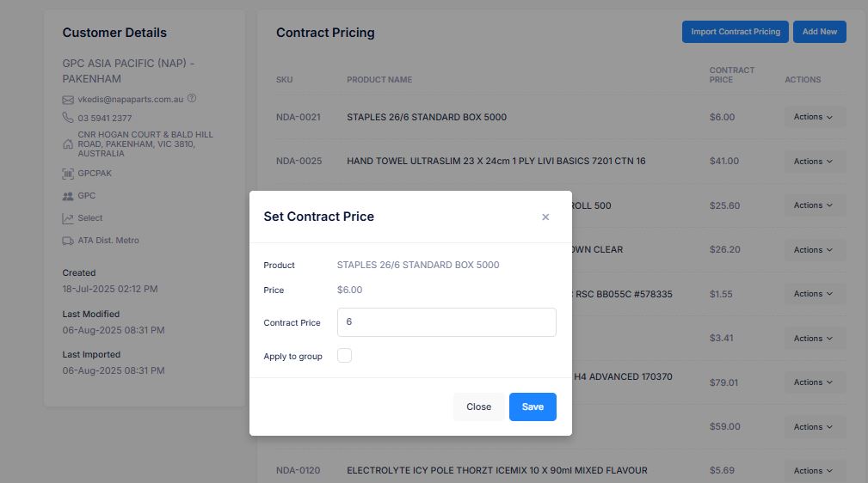868x483 pixels.
Task: Click the chart icon beside Select
Action: [68, 218]
